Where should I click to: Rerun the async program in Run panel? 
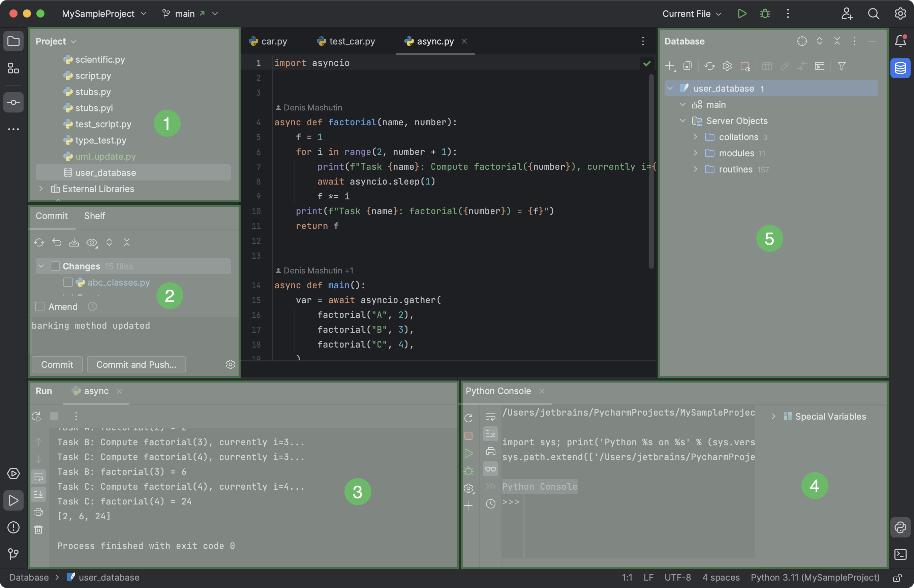click(x=36, y=416)
